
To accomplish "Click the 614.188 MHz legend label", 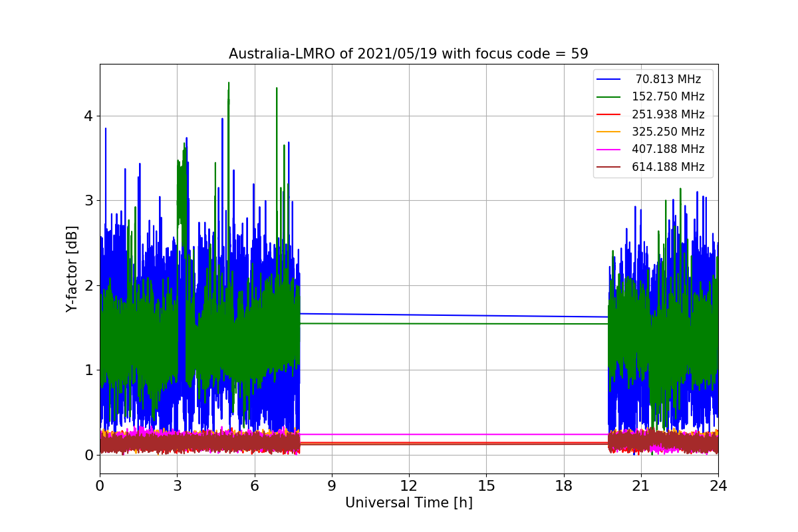I will pyautogui.click(x=668, y=167).
